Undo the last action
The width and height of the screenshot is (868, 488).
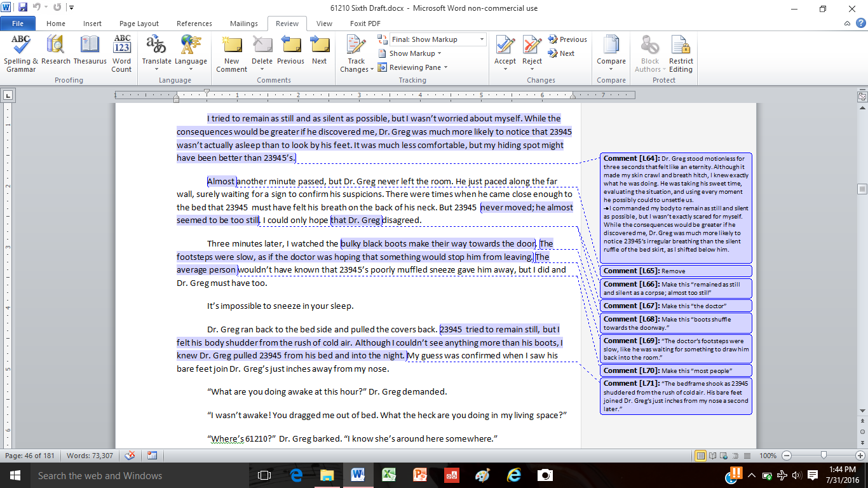(x=37, y=8)
